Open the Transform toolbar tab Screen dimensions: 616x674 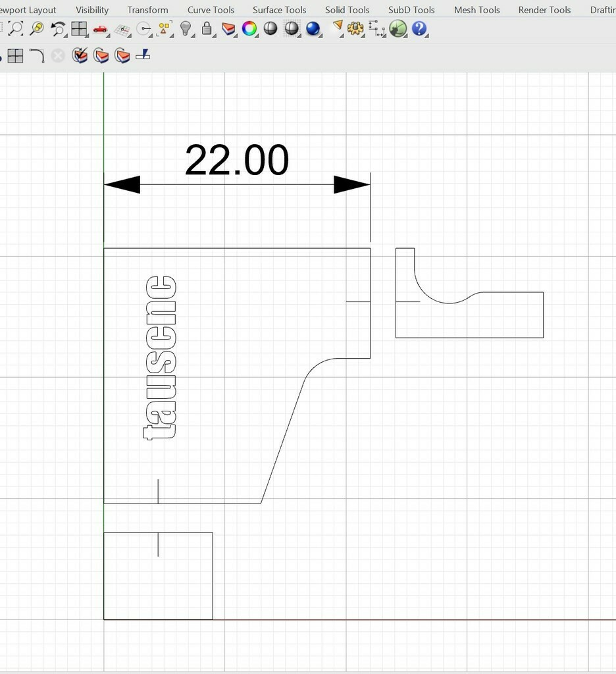pyautogui.click(x=147, y=10)
